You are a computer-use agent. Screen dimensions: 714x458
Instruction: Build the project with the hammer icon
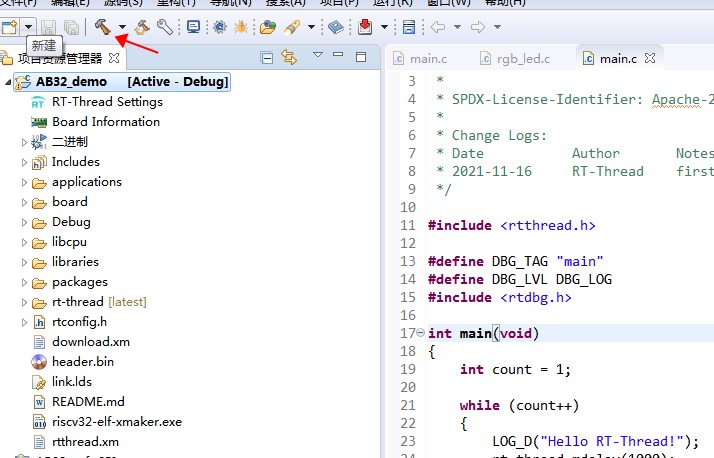(x=103, y=27)
